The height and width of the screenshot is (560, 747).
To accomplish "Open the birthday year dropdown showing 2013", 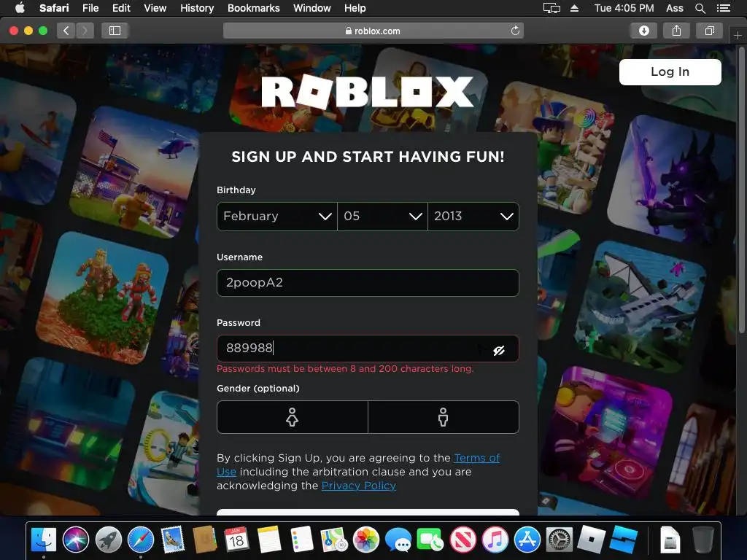I will pos(473,217).
